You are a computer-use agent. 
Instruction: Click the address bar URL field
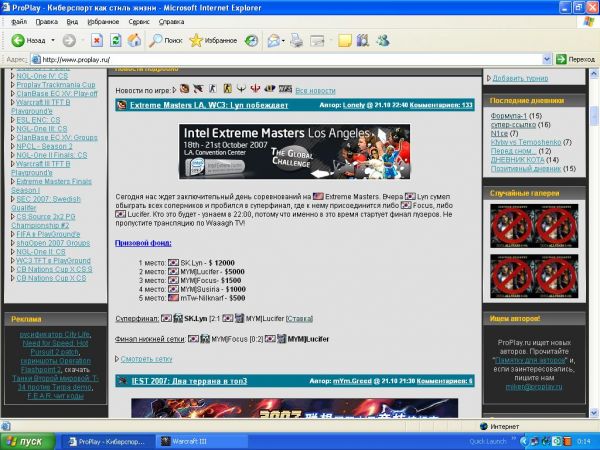(x=291, y=59)
